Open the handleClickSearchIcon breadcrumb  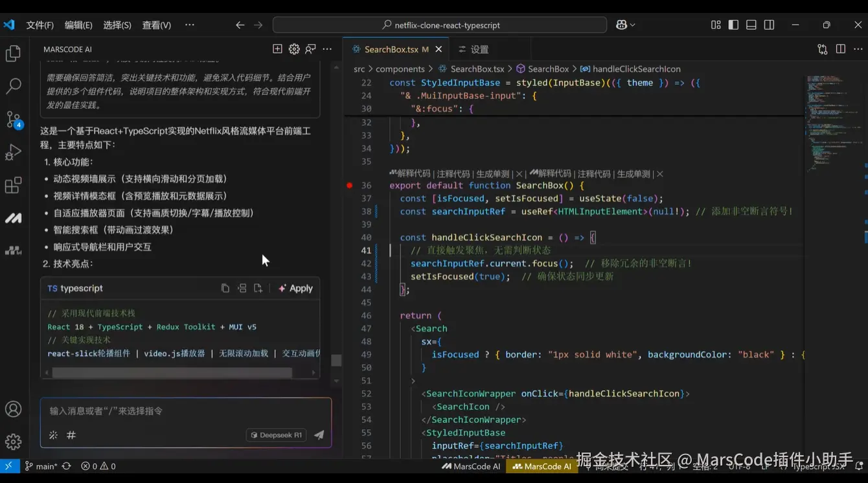(630, 69)
